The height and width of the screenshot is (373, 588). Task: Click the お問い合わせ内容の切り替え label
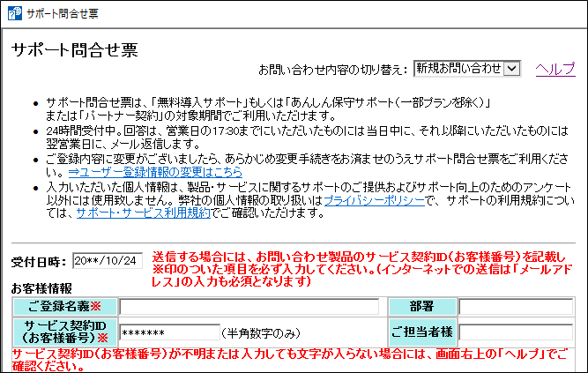(x=333, y=70)
